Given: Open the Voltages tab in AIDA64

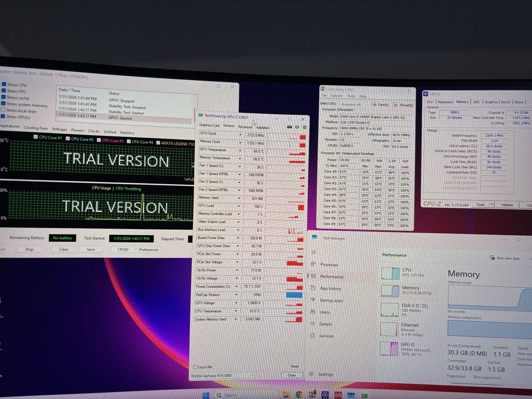Looking at the screenshot, I should tap(60, 129).
